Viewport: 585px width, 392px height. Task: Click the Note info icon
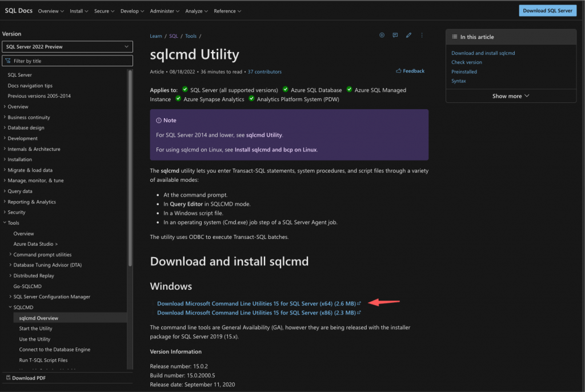[159, 120]
